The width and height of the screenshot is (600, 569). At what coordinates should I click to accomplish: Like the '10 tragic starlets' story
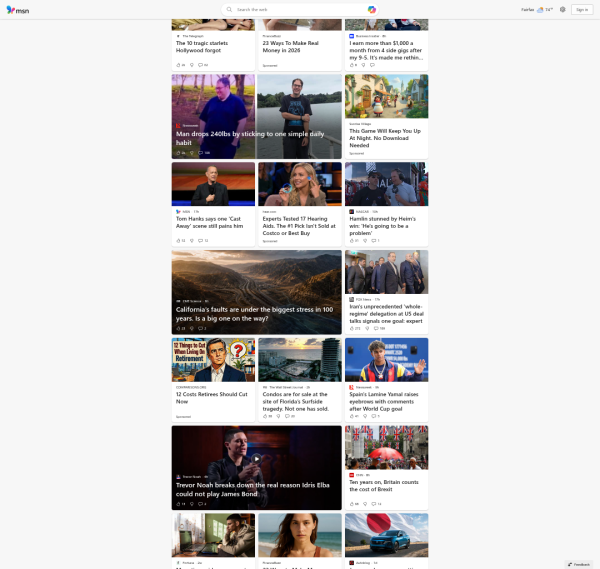click(x=180, y=65)
